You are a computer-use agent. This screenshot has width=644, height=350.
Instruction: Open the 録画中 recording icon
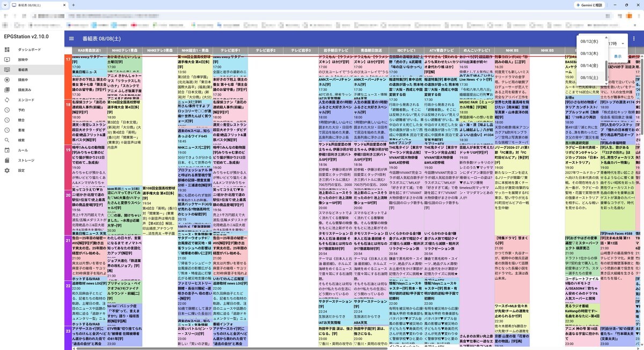pyautogui.click(x=8, y=79)
